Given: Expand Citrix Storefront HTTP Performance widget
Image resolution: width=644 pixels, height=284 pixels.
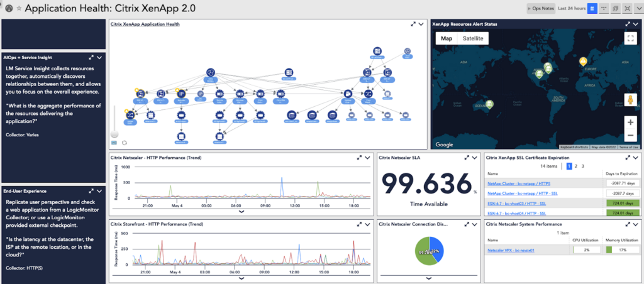Looking at the screenshot, I should point(359,224).
